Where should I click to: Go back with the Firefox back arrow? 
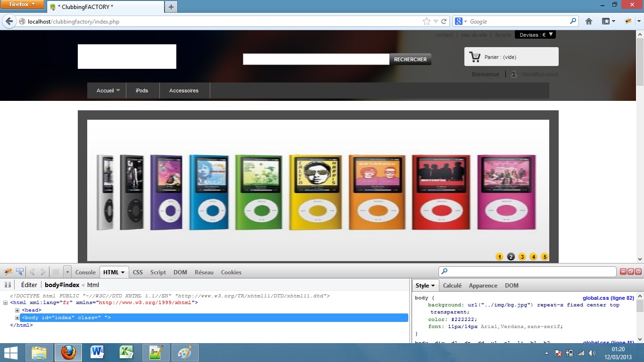pos(9,21)
